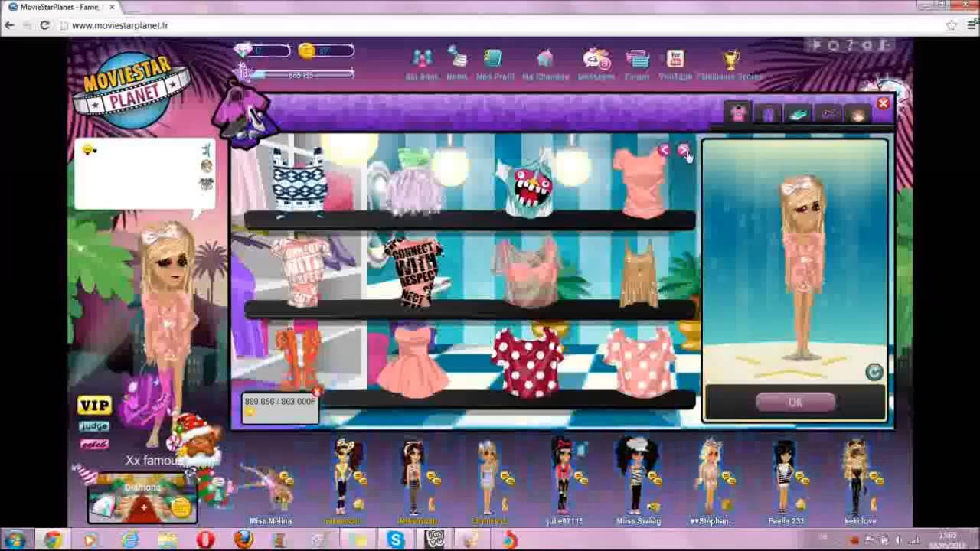Reload the page in Chrome
Screen dimensions: 980x551
click(x=44, y=25)
